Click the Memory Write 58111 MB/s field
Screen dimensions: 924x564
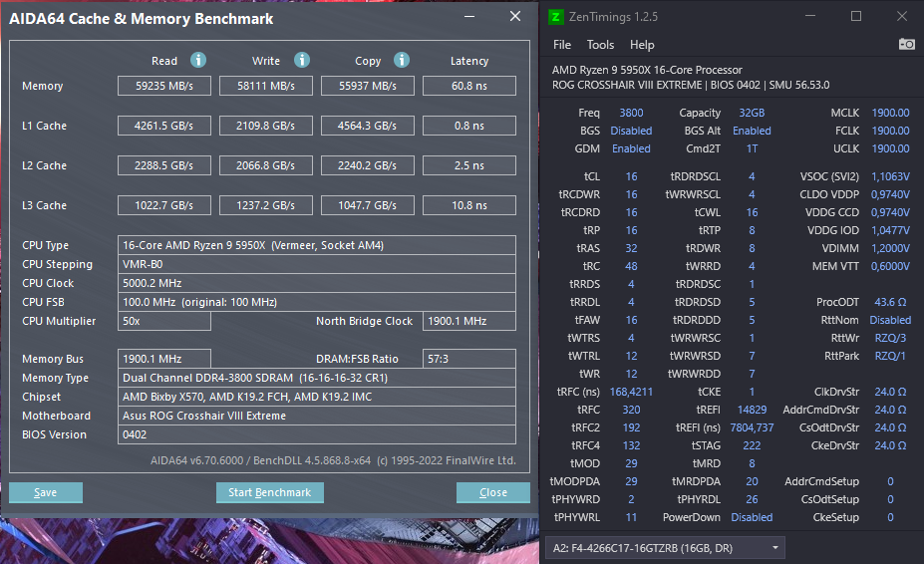point(266,86)
